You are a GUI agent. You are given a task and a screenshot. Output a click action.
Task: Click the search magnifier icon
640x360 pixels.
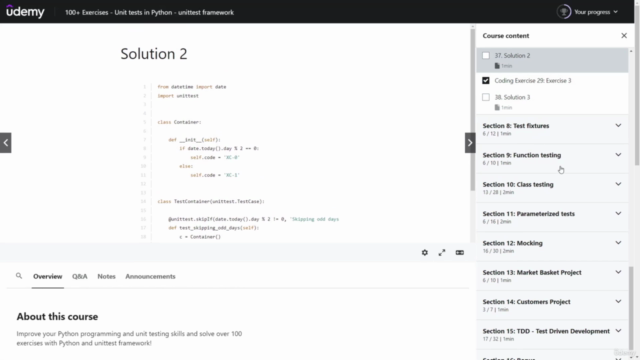point(19,276)
